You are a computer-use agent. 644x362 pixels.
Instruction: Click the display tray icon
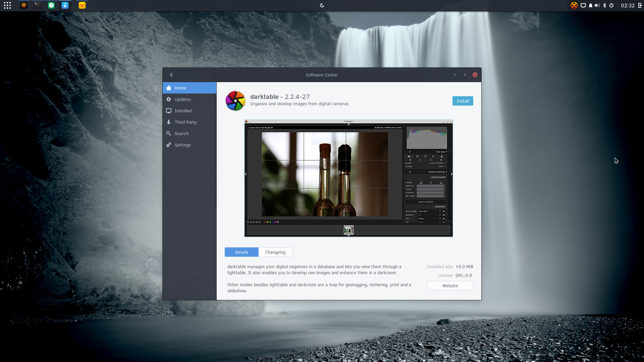(x=583, y=5)
